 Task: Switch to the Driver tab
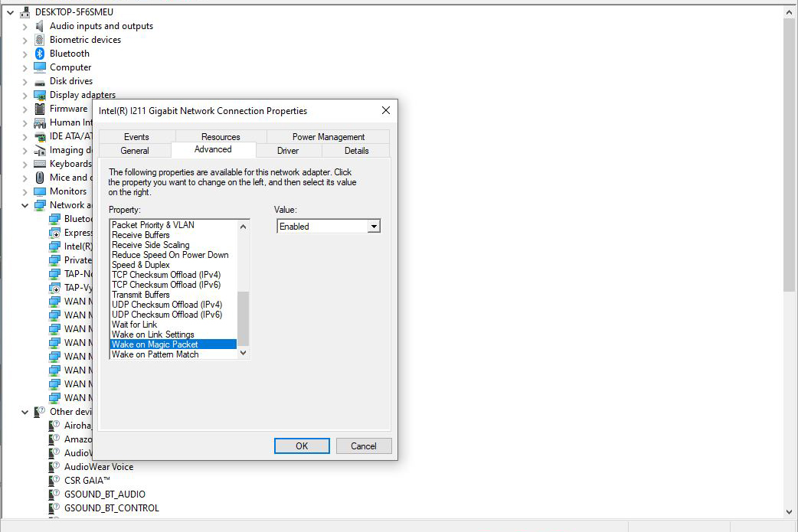pos(288,151)
